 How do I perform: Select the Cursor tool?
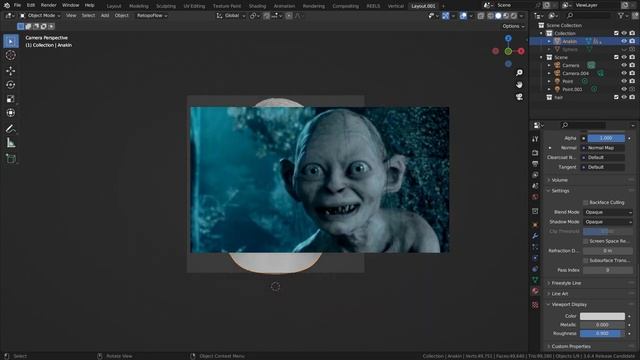(x=11, y=56)
